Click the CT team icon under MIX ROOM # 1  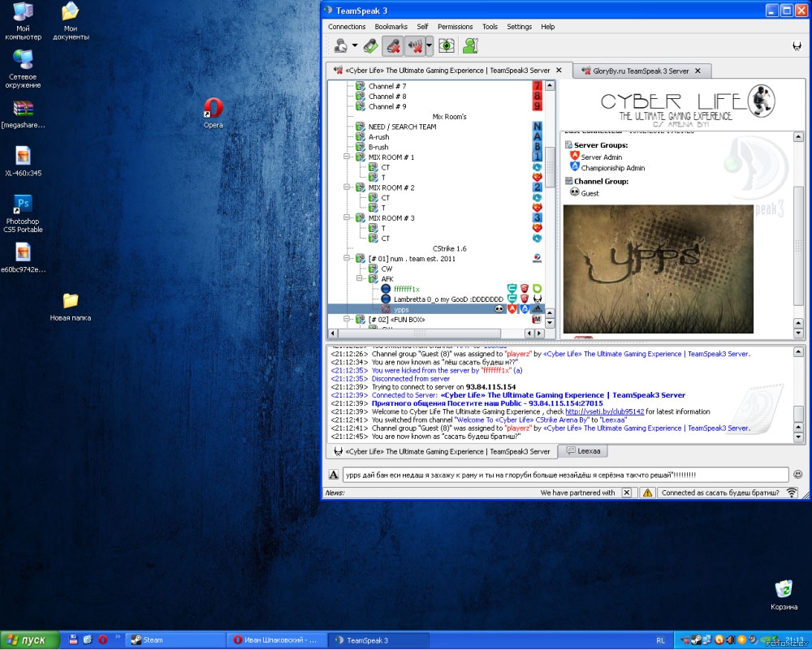(537, 167)
